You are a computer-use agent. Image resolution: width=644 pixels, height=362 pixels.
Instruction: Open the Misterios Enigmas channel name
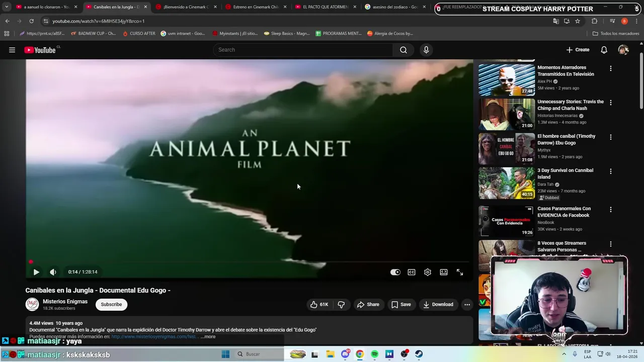point(65,302)
